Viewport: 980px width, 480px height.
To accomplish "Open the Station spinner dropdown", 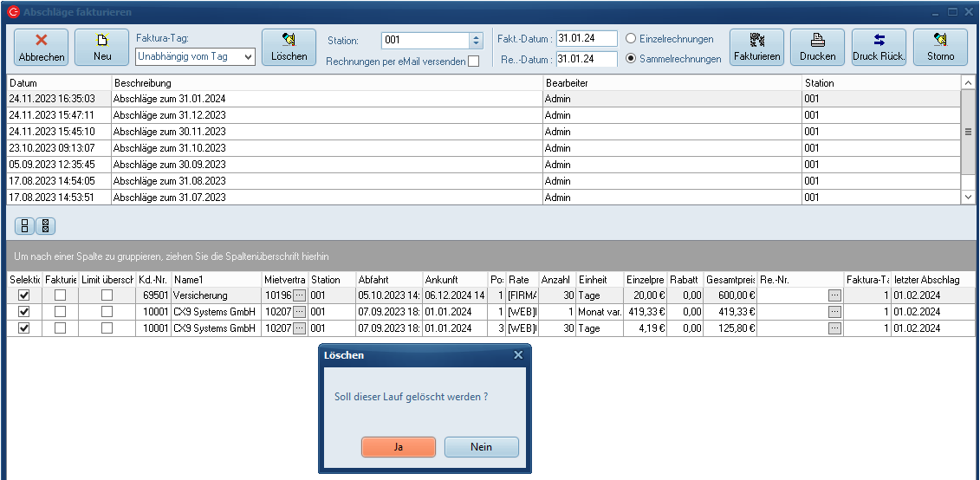I will (x=475, y=40).
